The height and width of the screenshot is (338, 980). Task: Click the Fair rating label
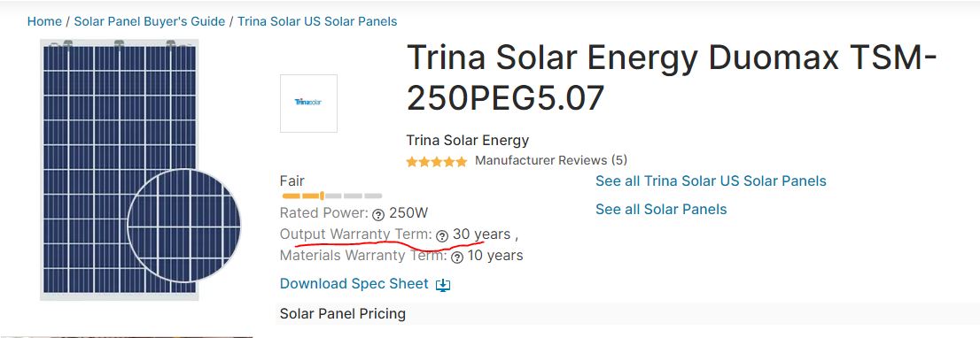(292, 181)
